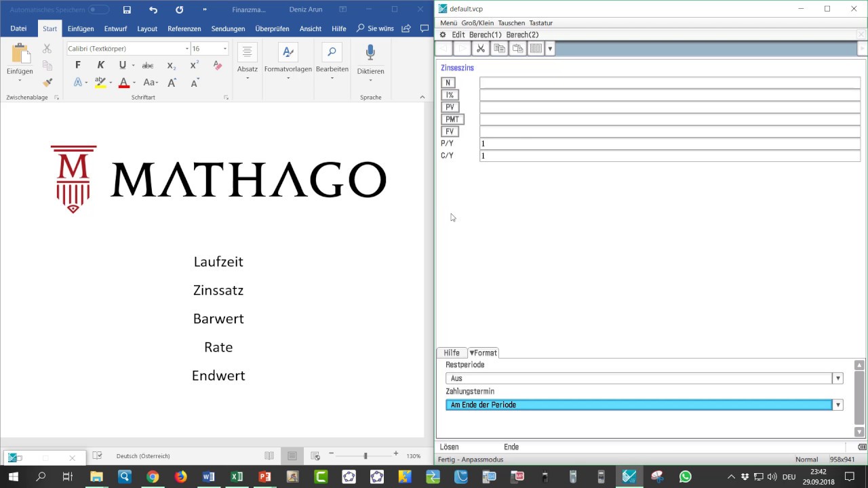
Task: Expand the underline style dropdown arrow
Action: [133, 66]
